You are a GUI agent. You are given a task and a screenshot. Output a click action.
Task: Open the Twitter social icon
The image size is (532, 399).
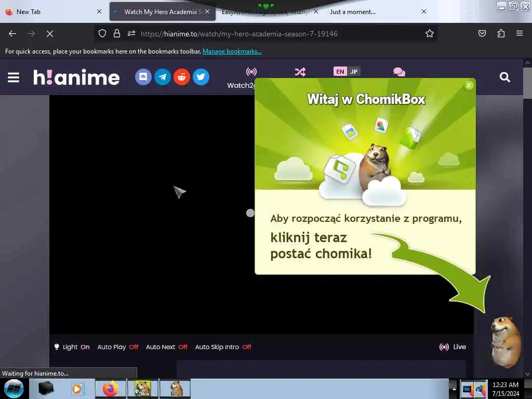[x=201, y=77]
